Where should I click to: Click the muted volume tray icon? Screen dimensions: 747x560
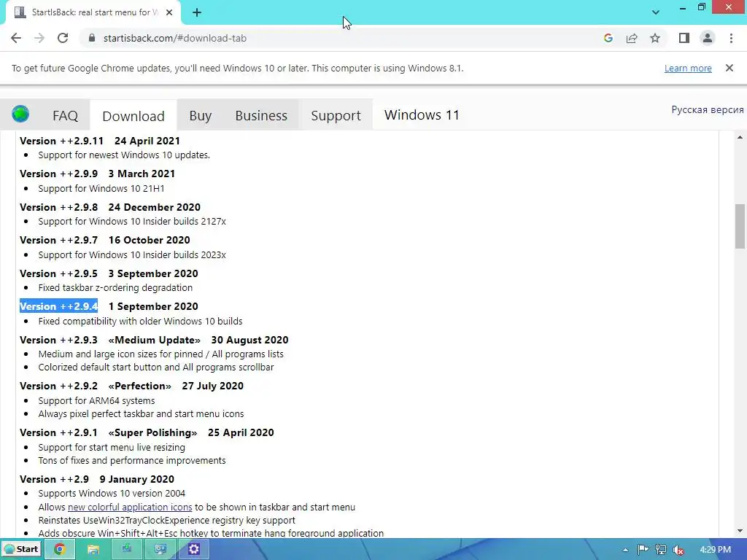click(x=678, y=550)
